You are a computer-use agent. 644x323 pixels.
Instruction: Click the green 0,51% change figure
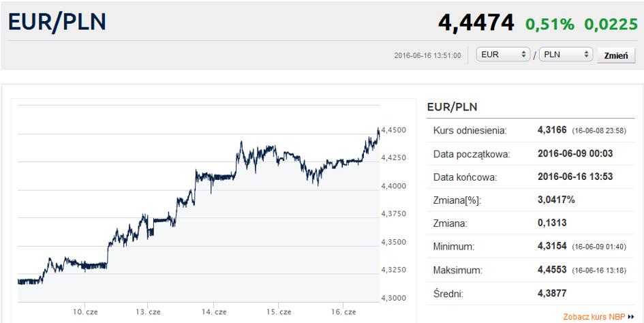click(549, 24)
